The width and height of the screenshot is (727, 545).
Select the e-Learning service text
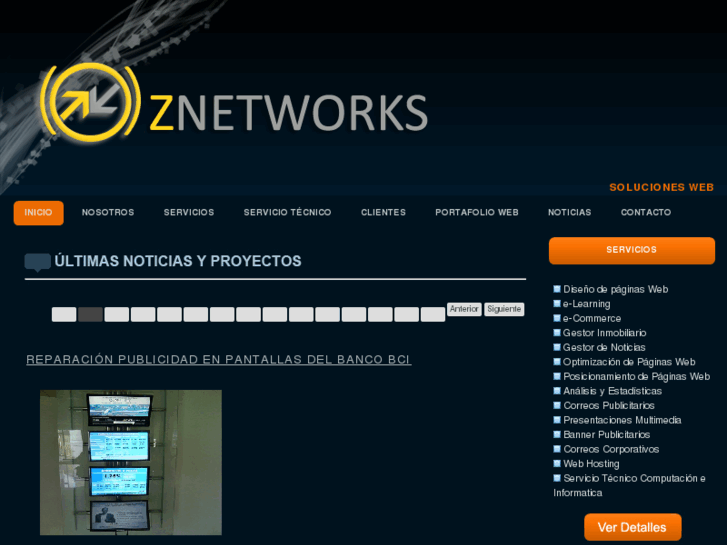587,304
